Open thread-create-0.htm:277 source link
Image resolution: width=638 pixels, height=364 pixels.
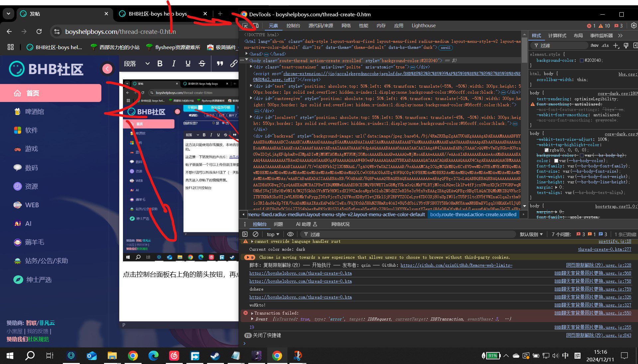tap(604, 249)
